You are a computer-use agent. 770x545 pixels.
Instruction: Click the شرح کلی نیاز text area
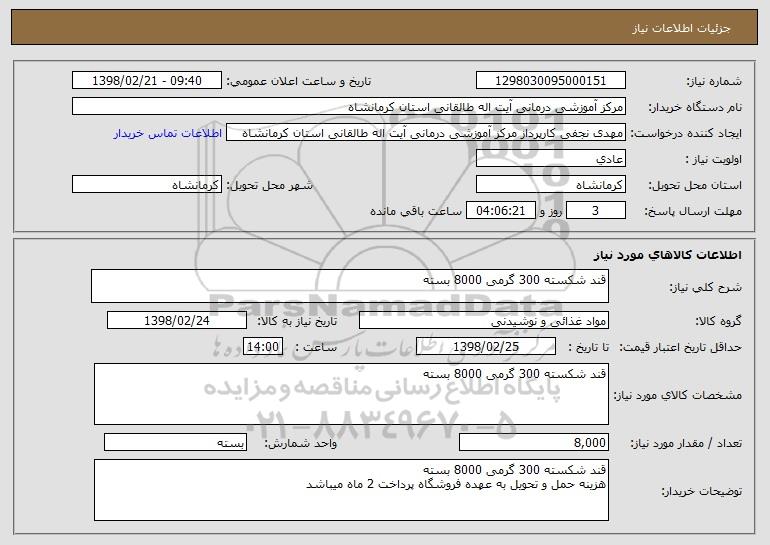(350, 286)
